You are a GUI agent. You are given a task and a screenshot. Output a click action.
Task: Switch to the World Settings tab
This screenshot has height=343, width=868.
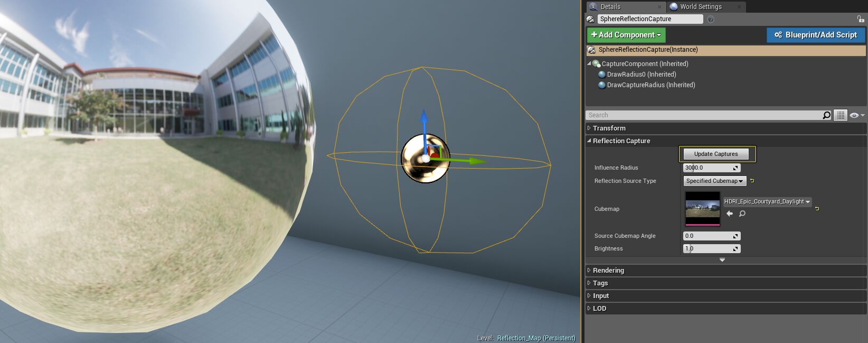[x=706, y=6]
